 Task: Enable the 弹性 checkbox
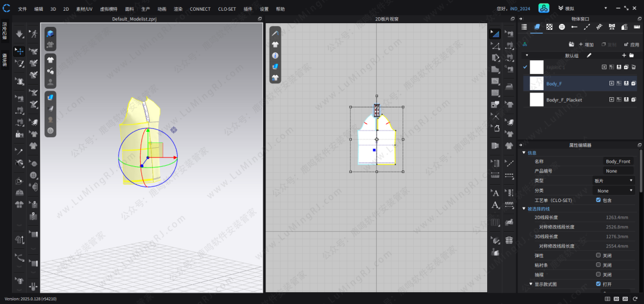point(598,255)
